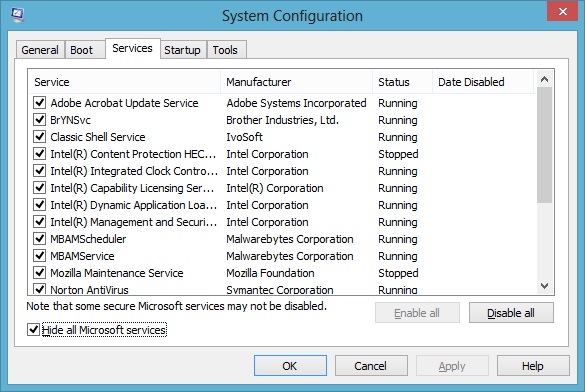Image resolution: width=585 pixels, height=392 pixels.
Task: Click the Apply button
Action: click(452, 366)
